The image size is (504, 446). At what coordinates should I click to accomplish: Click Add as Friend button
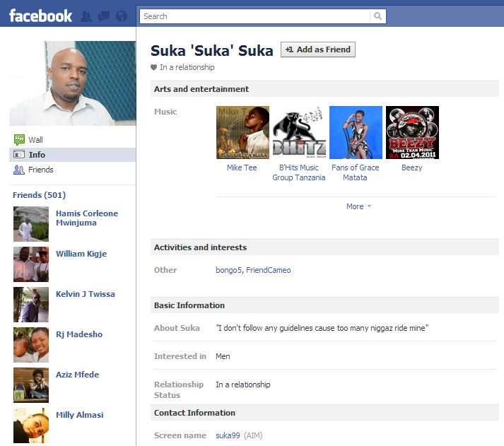pos(318,49)
